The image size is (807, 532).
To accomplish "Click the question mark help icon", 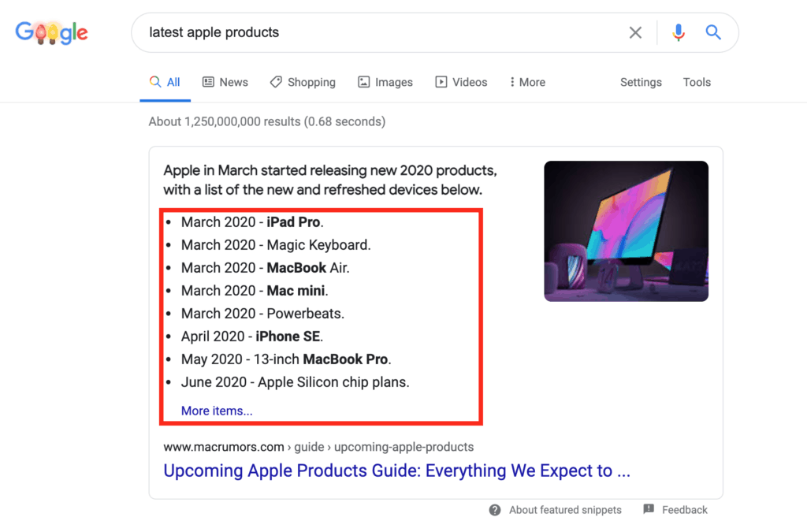I will click(x=495, y=510).
